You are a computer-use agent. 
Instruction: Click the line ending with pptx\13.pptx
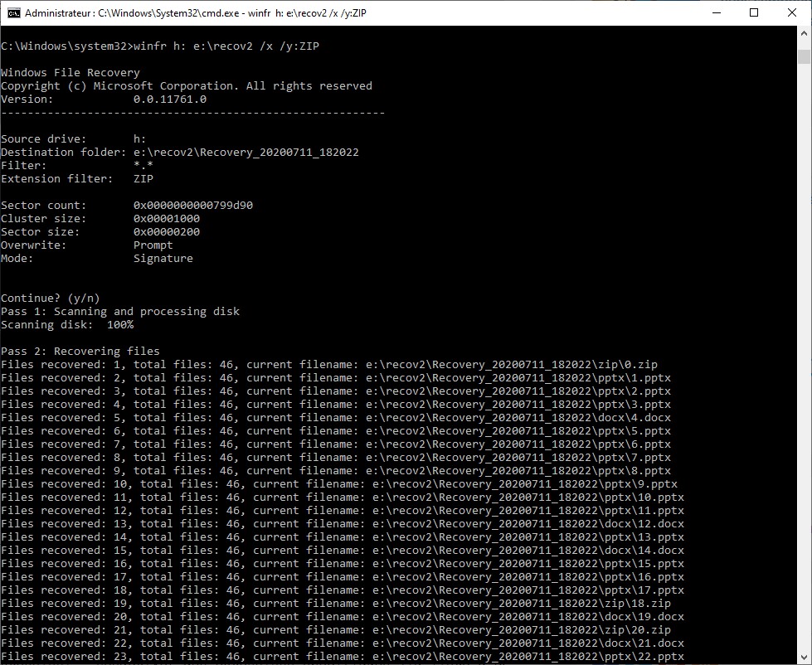(x=343, y=537)
